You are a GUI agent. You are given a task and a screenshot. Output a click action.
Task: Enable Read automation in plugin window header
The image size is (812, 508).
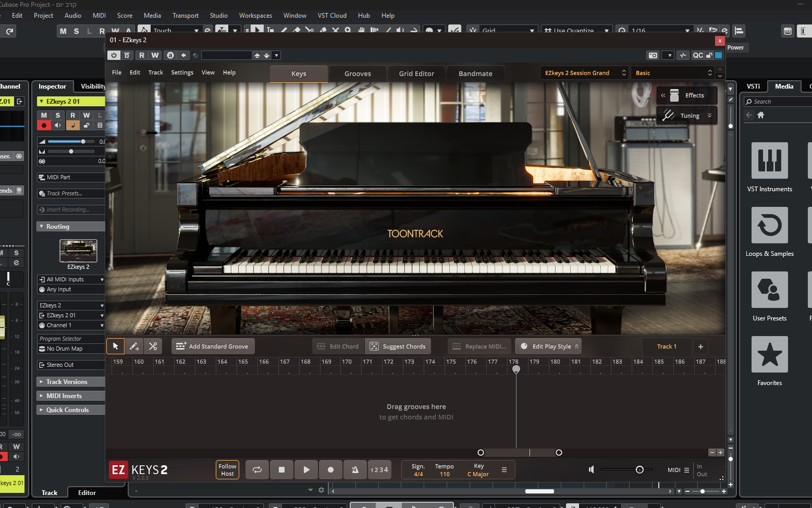click(x=142, y=55)
